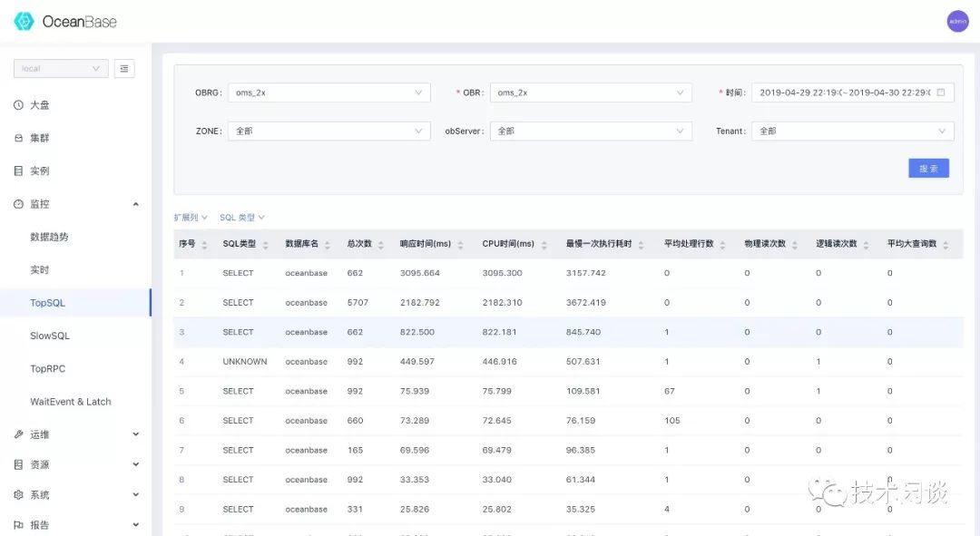This screenshot has height=536, width=980.
Task: Sort by the 响应时间(ms) column sorter icon
Action: [461, 245]
